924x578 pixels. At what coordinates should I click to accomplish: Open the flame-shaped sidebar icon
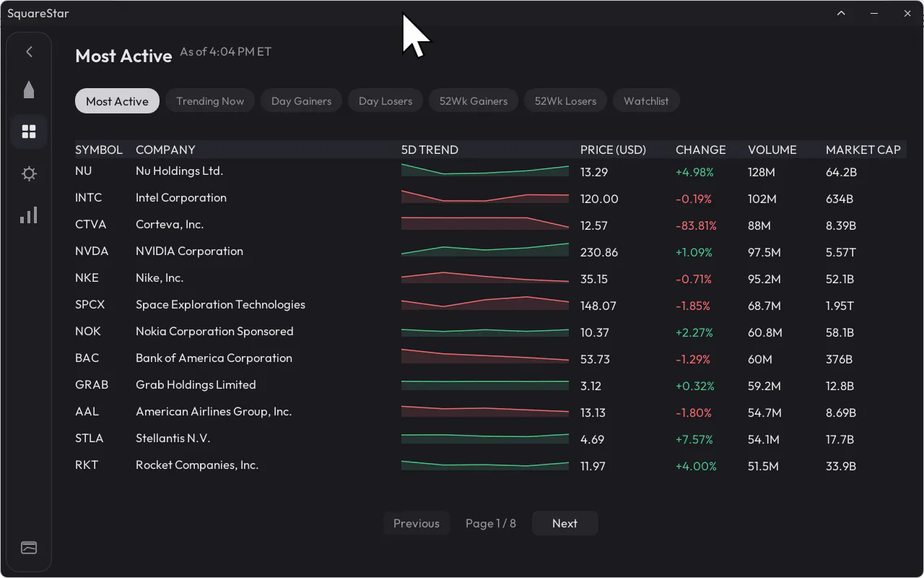point(29,90)
